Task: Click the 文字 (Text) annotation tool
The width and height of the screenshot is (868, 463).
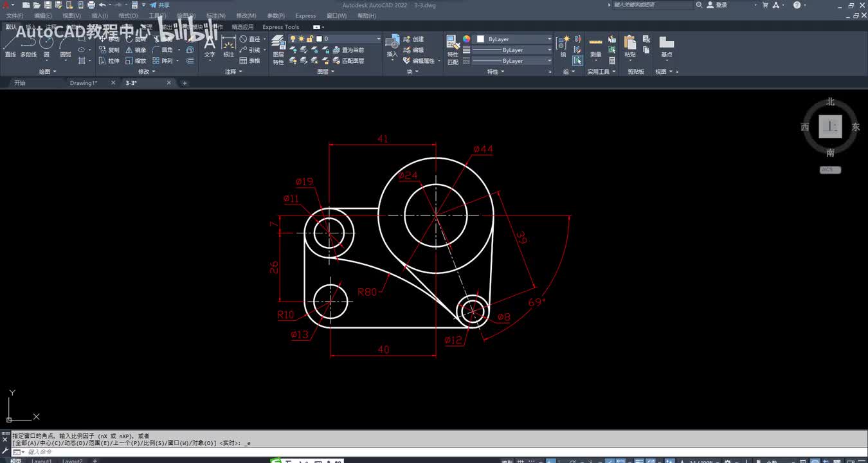Action: point(210,46)
